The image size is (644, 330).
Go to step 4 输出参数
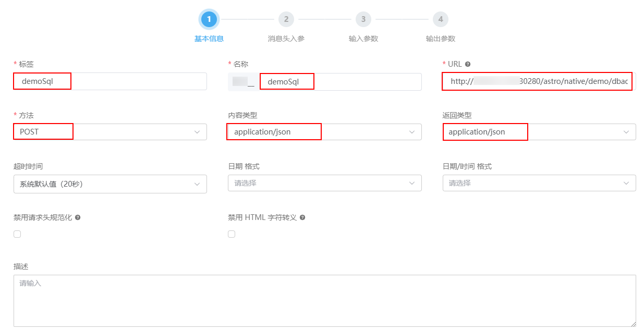point(440,20)
